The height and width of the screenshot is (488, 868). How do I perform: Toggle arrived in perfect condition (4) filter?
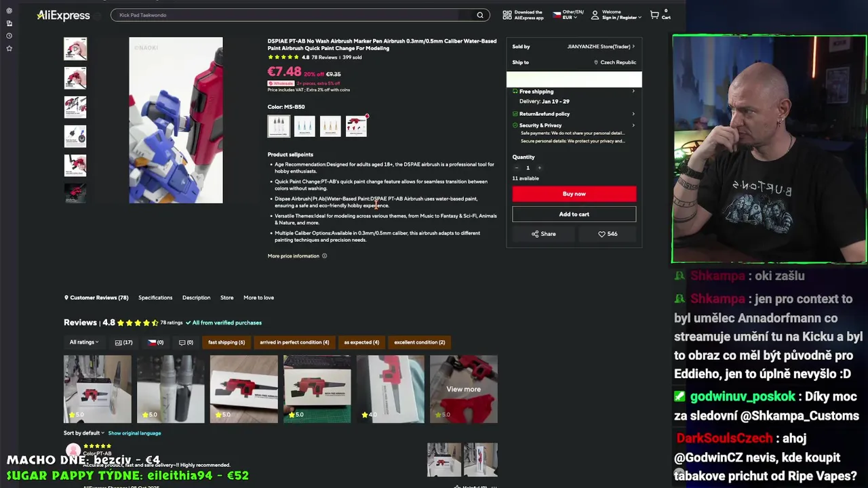coord(294,342)
